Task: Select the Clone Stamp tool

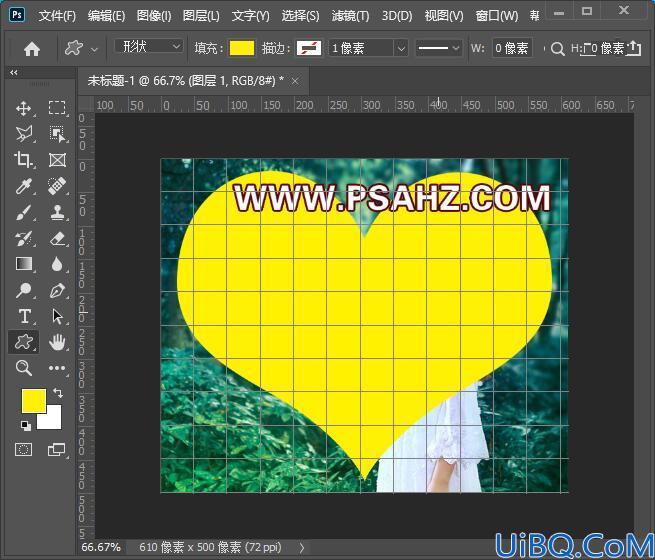Action: [57, 212]
